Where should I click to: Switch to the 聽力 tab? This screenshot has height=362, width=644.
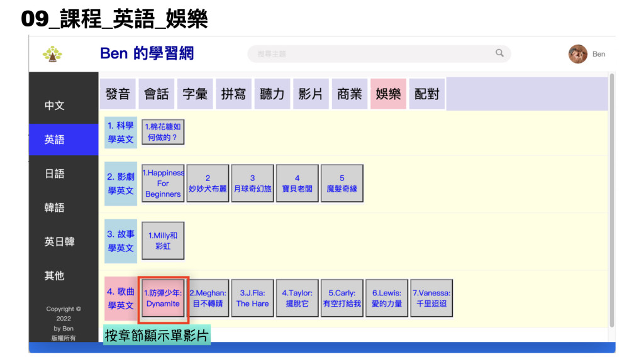[272, 94]
